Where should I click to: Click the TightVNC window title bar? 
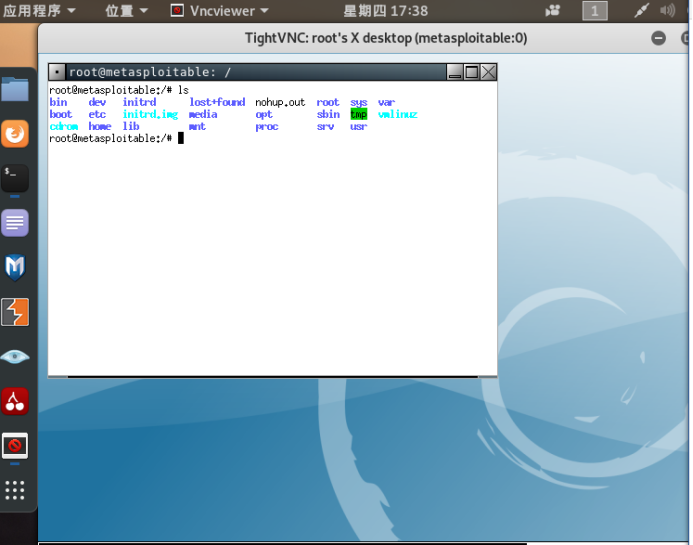pos(386,38)
